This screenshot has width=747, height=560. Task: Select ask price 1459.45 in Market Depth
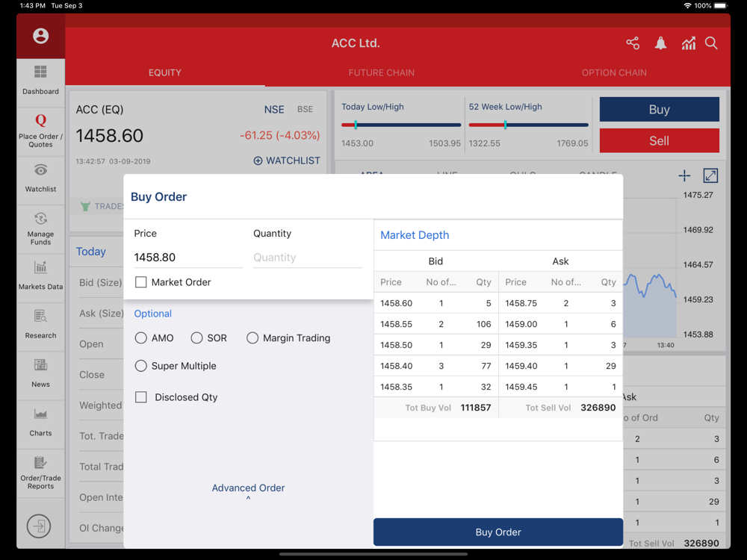pos(521,387)
